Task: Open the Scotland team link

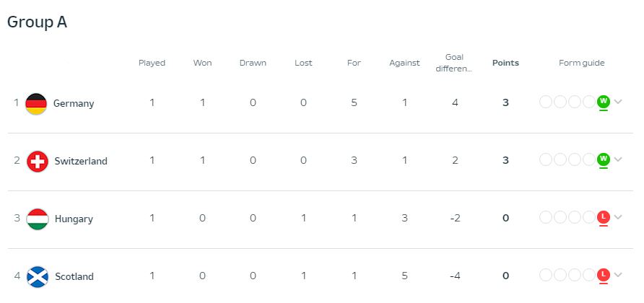Action: [x=74, y=276]
